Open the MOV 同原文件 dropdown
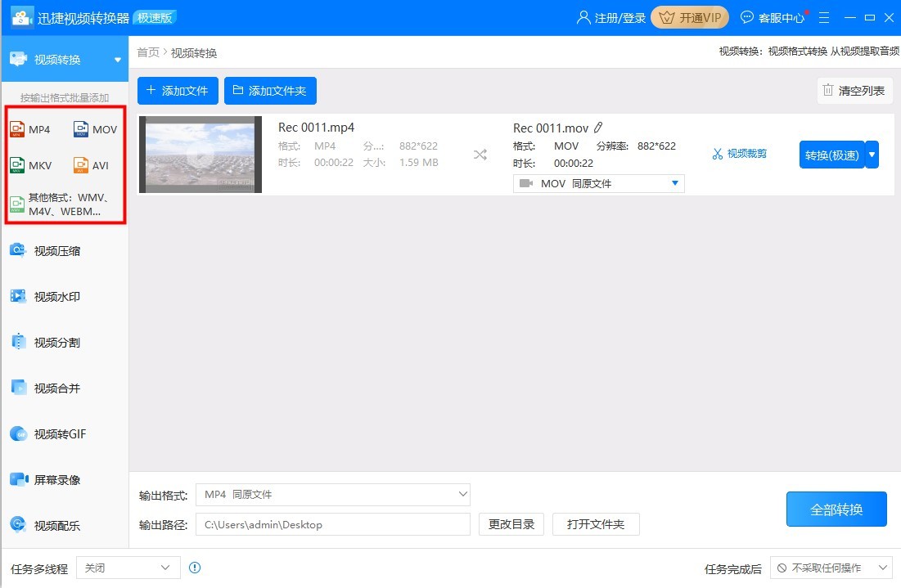Image resolution: width=901 pixels, height=588 pixels. click(598, 183)
